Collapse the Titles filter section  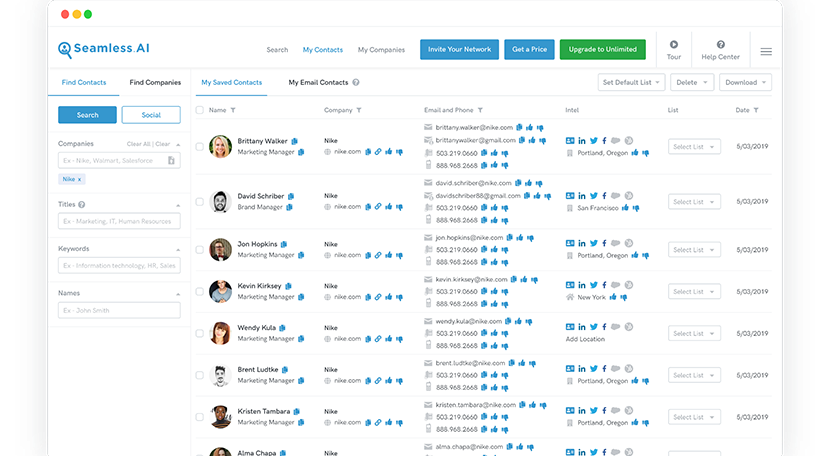[x=178, y=205]
